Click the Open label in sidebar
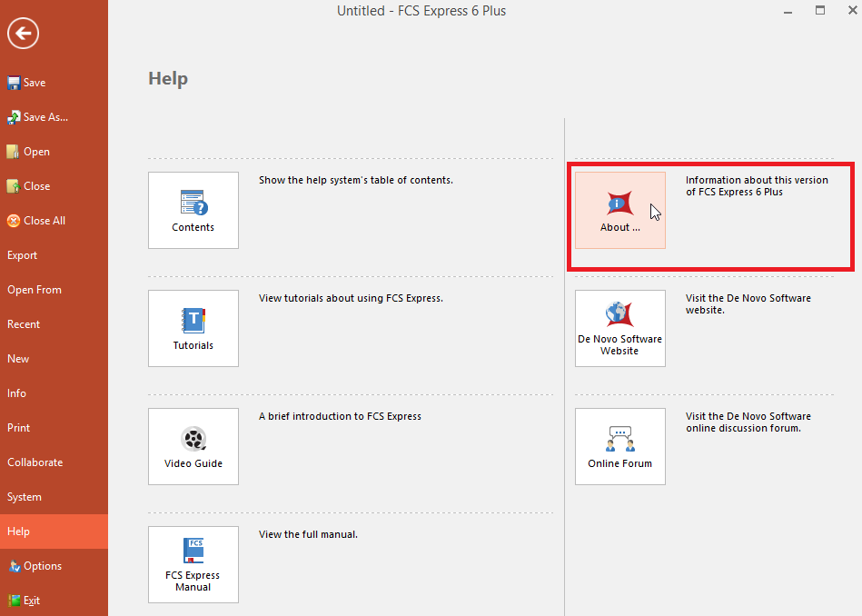862x616 pixels. tap(36, 153)
